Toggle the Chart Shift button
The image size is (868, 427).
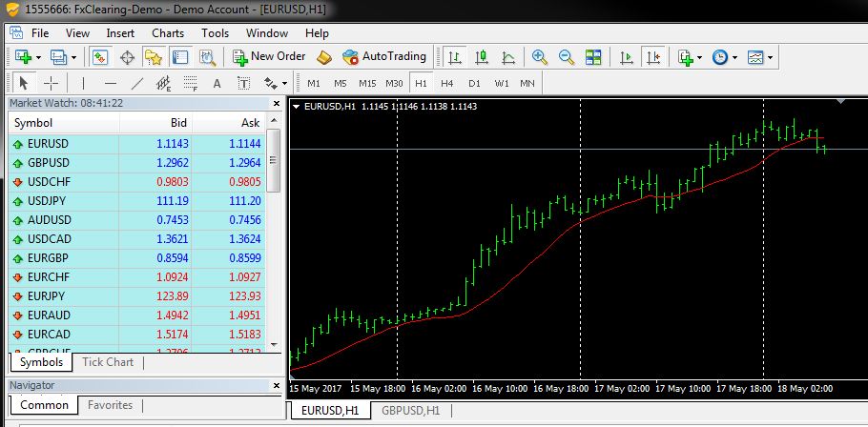pos(653,57)
